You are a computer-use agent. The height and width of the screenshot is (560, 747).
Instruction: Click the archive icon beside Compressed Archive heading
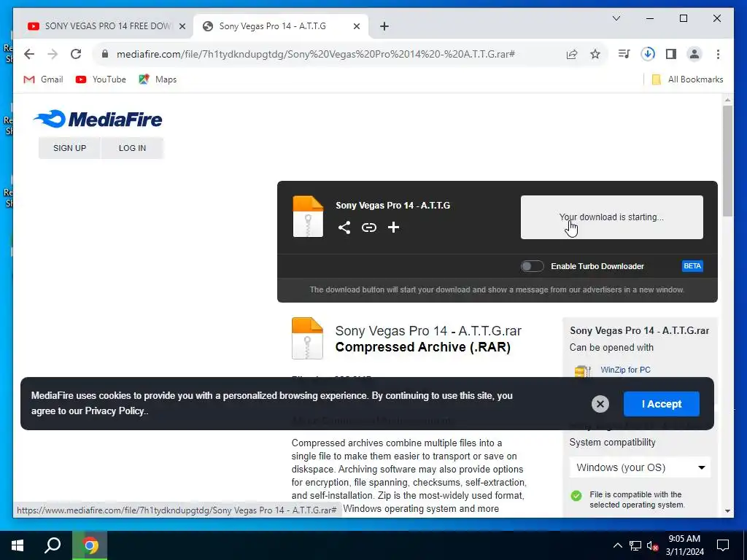click(307, 338)
